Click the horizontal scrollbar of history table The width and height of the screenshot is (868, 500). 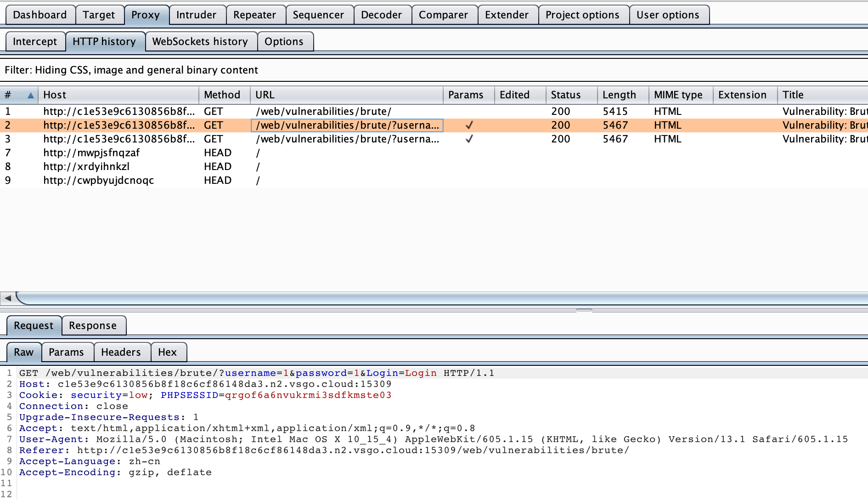[442, 298]
